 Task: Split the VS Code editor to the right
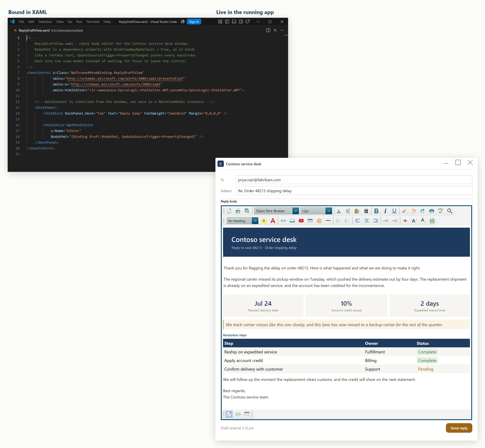click(268, 30)
